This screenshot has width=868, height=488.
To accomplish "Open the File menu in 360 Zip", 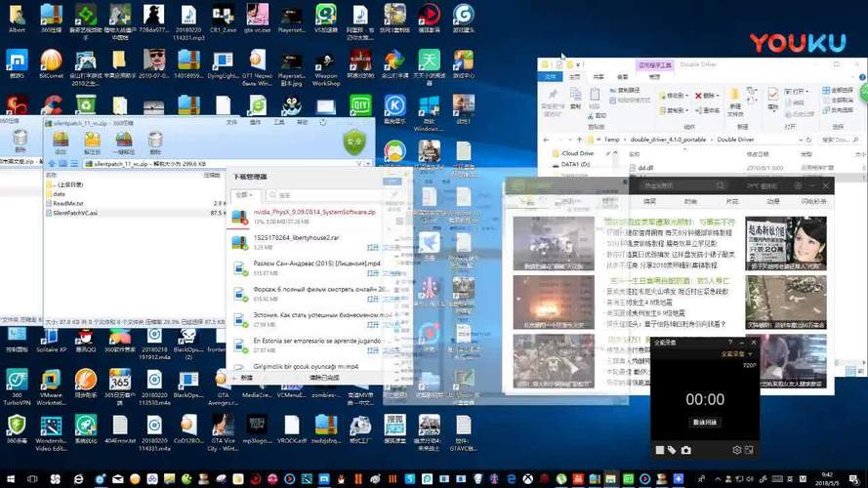I will click(232, 122).
